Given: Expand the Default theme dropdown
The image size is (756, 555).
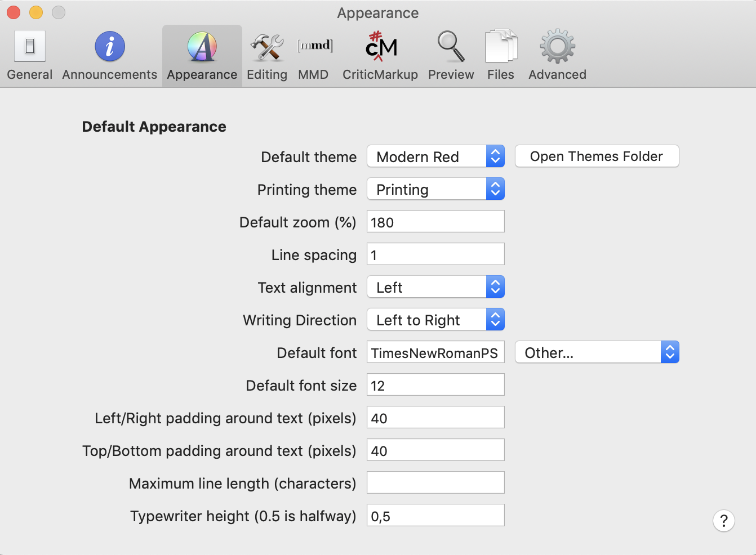Looking at the screenshot, I should coord(435,156).
